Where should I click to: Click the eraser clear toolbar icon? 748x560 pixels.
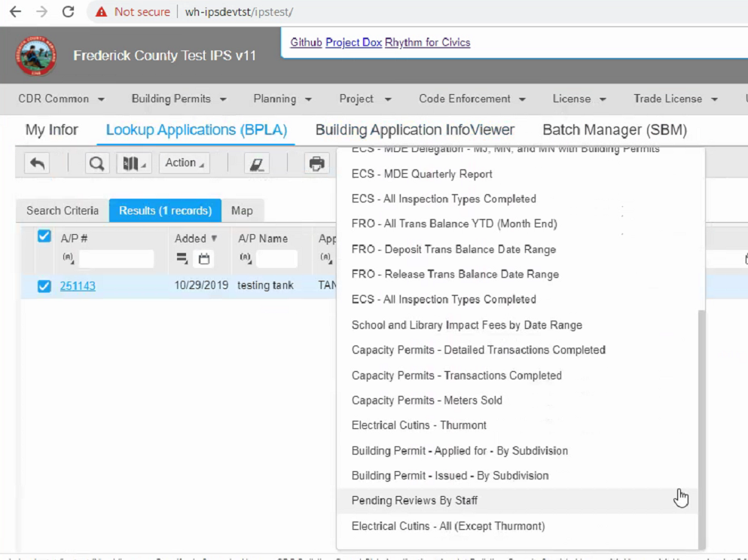pyautogui.click(x=257, y=163)
